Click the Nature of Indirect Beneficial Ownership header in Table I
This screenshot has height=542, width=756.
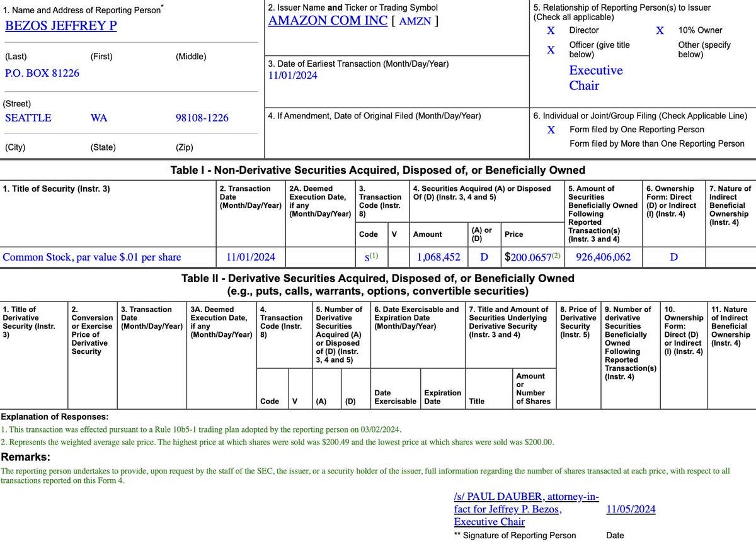click(730, 205)
